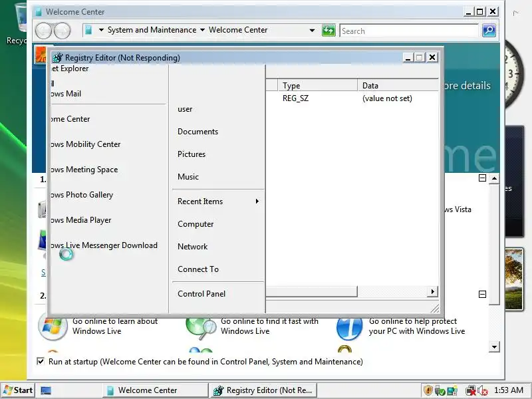Click the Start button on taskbar

pyautogui.click(x=18, y=390)
